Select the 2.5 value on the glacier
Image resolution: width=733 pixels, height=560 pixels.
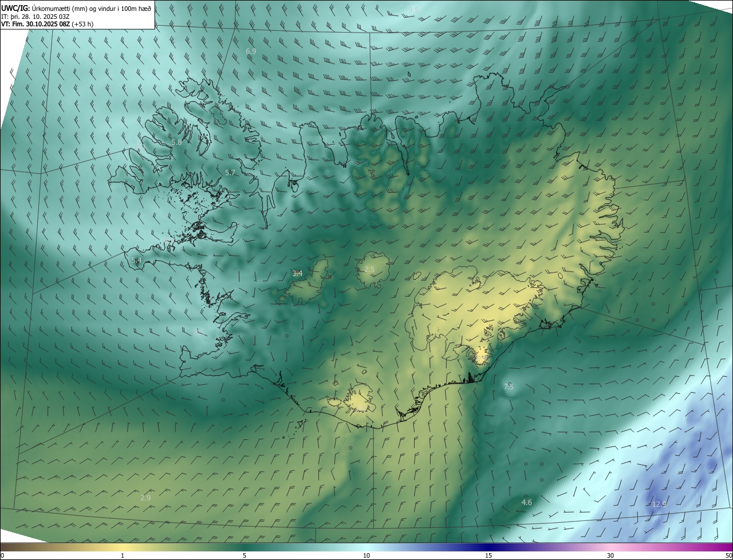click(369, 269)
